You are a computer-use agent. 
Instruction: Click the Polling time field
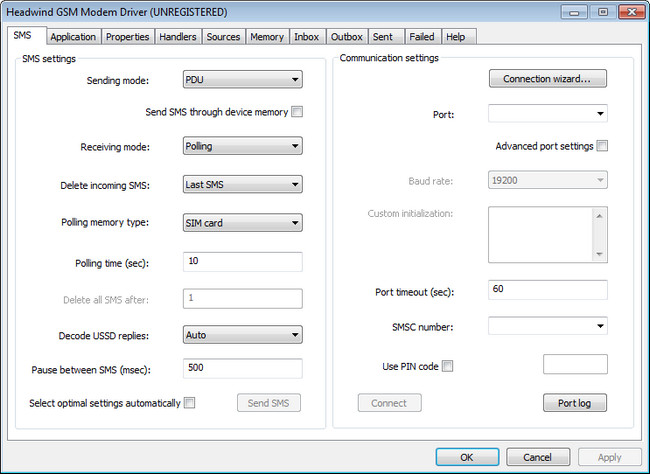(x=243, y=262)
